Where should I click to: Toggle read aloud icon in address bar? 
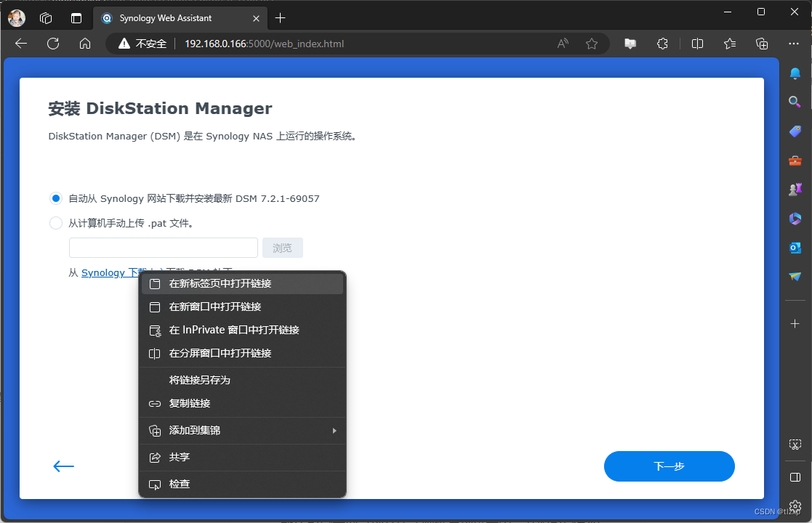tap(563, 44)
